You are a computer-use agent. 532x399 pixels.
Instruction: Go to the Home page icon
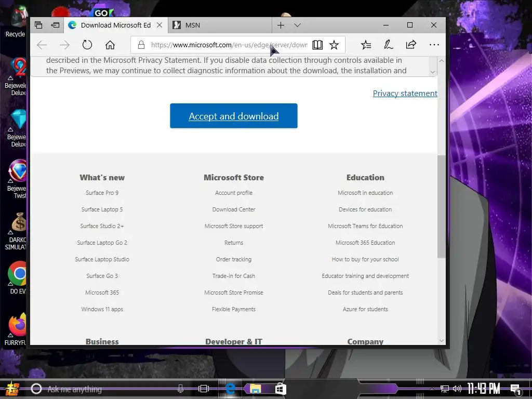click(110, 45)
